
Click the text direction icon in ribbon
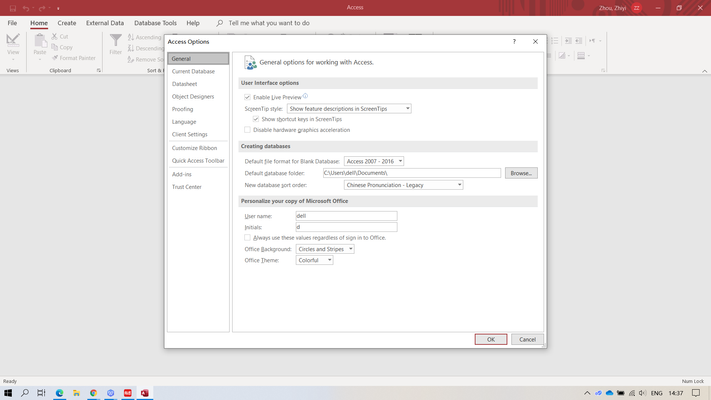592,41
